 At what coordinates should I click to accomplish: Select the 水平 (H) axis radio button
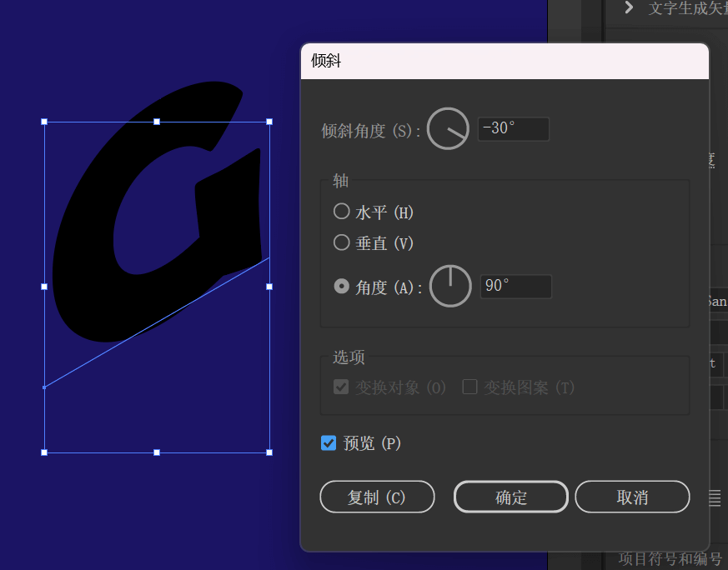(342, 211)
